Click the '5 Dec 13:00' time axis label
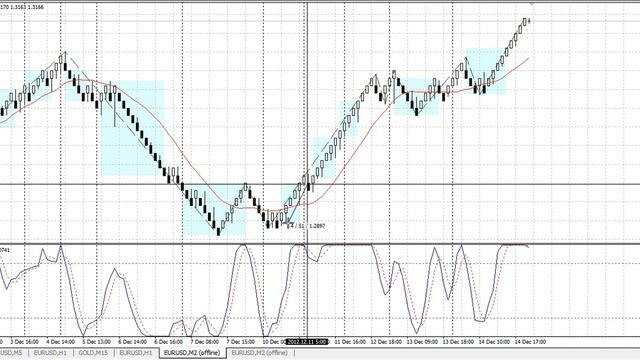Image resolution: width=640 pixels, height=360 pixels. (x=96, y=342)
